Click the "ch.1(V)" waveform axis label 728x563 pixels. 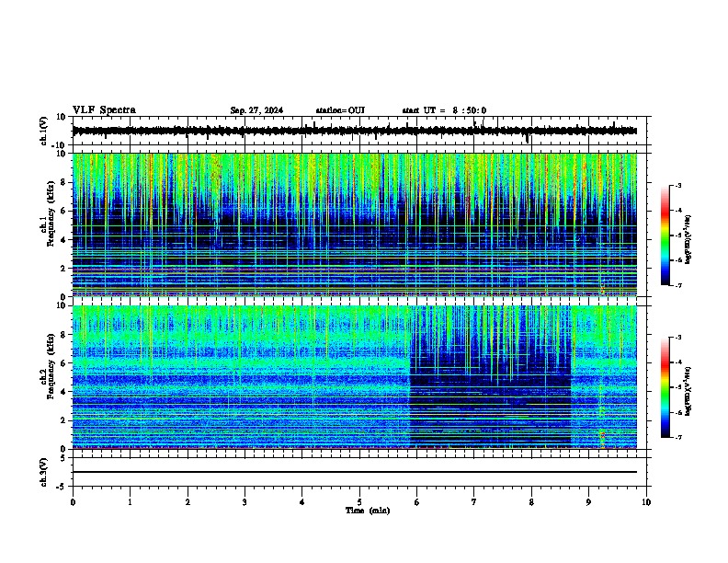44,131
